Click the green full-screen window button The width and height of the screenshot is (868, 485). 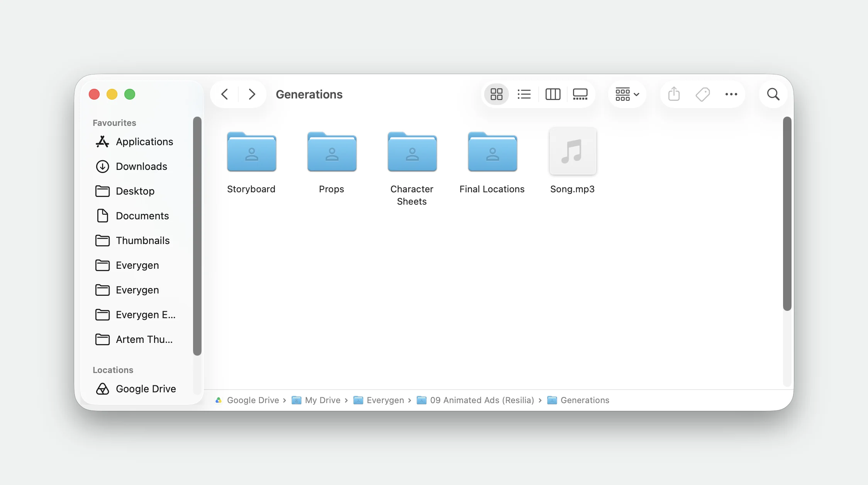[x=130, y=94]
